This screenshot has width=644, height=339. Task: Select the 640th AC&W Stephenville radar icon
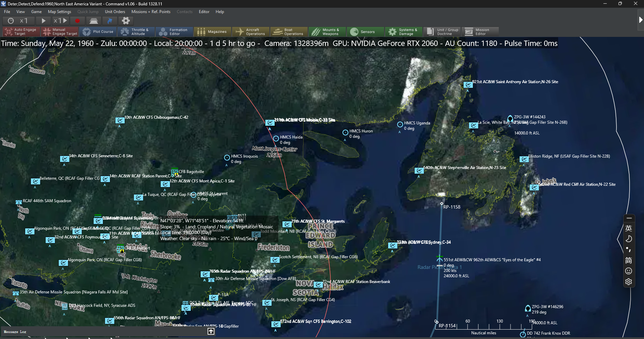coord(419,171)
